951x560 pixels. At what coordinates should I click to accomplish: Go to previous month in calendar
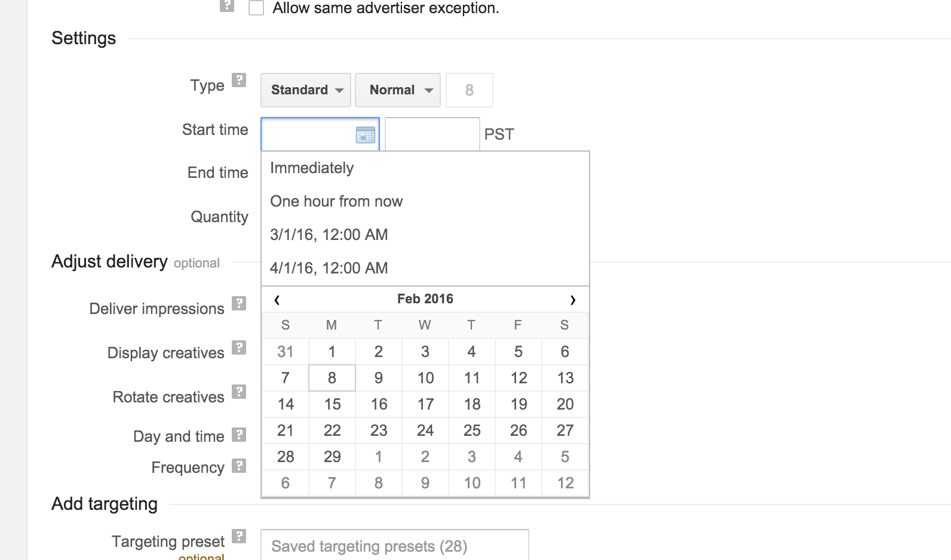[x=277, y=300]
